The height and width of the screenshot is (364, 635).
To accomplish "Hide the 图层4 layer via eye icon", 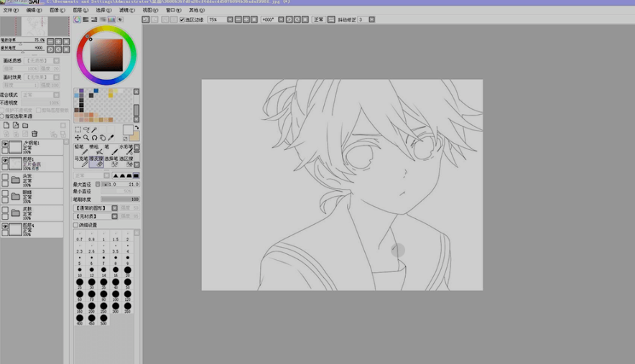I will [x=5, y=227].
